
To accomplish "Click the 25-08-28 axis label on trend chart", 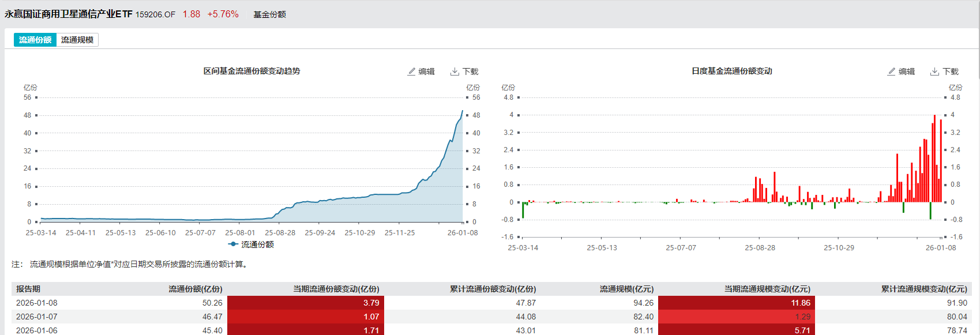I will click(280, 233).
